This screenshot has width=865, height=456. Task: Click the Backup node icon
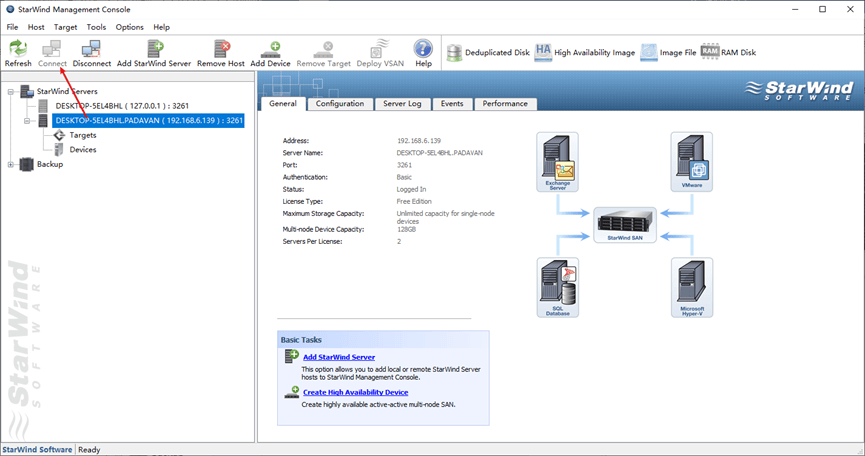(x=26, y=164)
